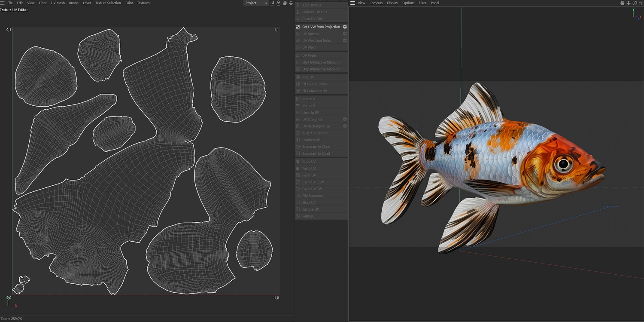Open the Options menu
644x322 pixels.
(408, 3)
